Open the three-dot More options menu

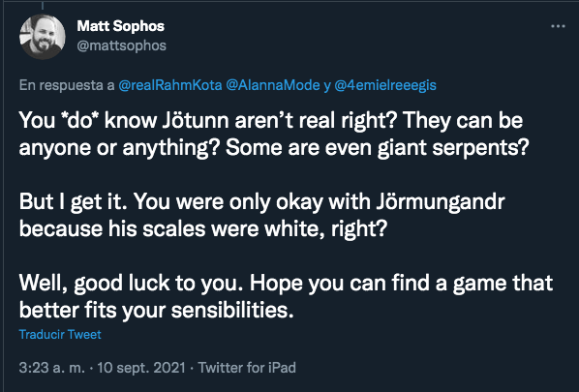coord(558,26)
